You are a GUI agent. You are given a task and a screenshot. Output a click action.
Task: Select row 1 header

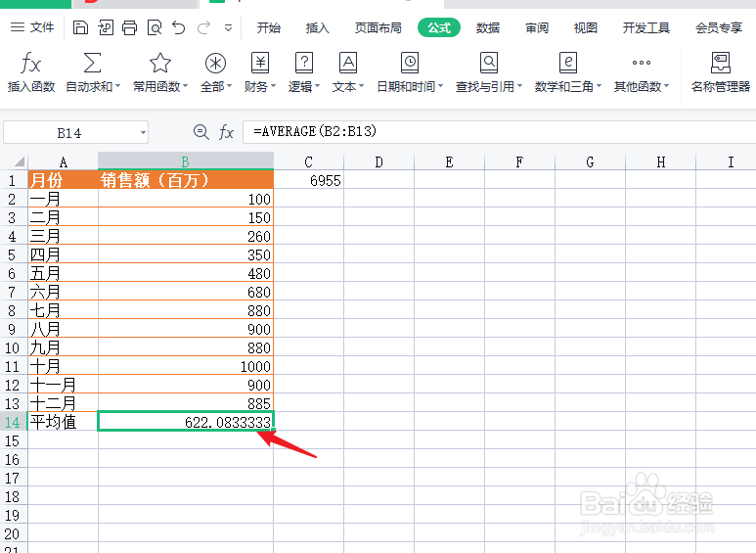pyautogui.click(x=13, y=180)
